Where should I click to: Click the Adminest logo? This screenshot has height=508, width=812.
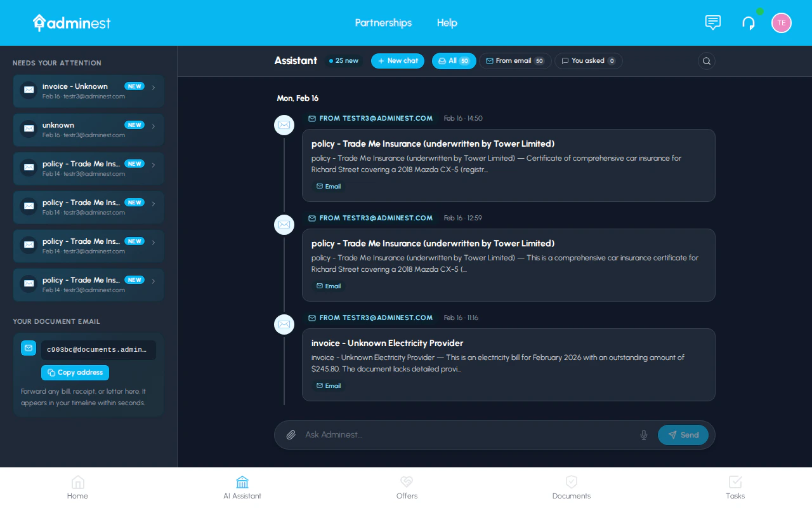pyautogui.click(x=72, y=23)
